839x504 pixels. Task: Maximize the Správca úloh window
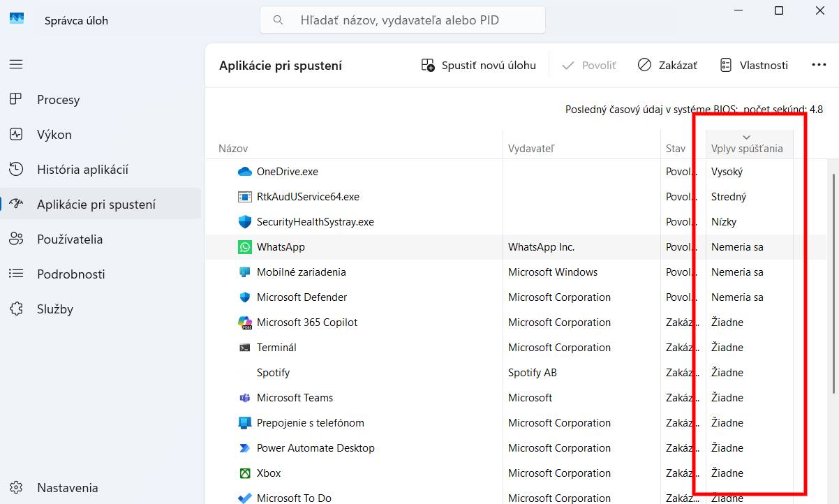point(779,10)
